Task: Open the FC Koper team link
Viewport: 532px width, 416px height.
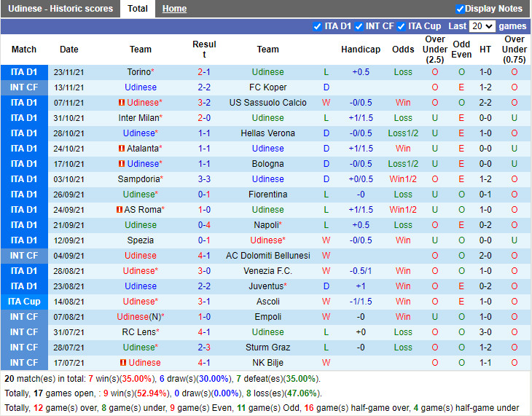Action: [x=267, y=87]
